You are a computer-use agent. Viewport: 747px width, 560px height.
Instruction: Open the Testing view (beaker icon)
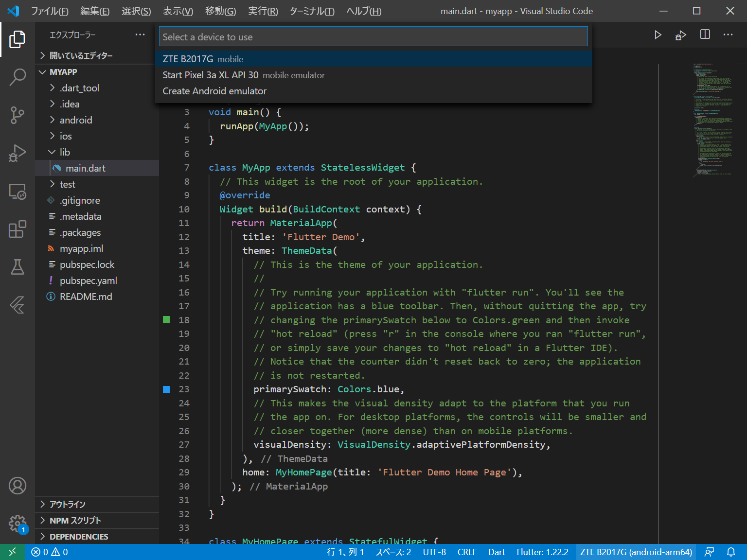pos(18,267)
